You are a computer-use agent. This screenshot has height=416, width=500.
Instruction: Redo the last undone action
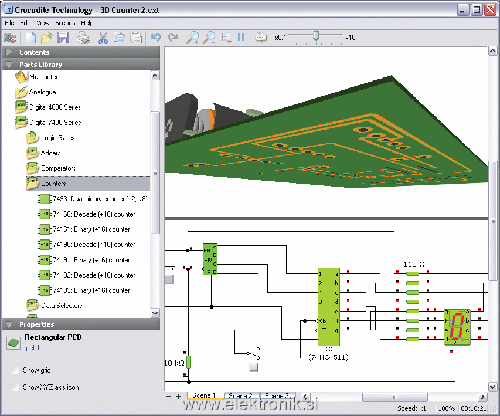[x=173, y=37]
